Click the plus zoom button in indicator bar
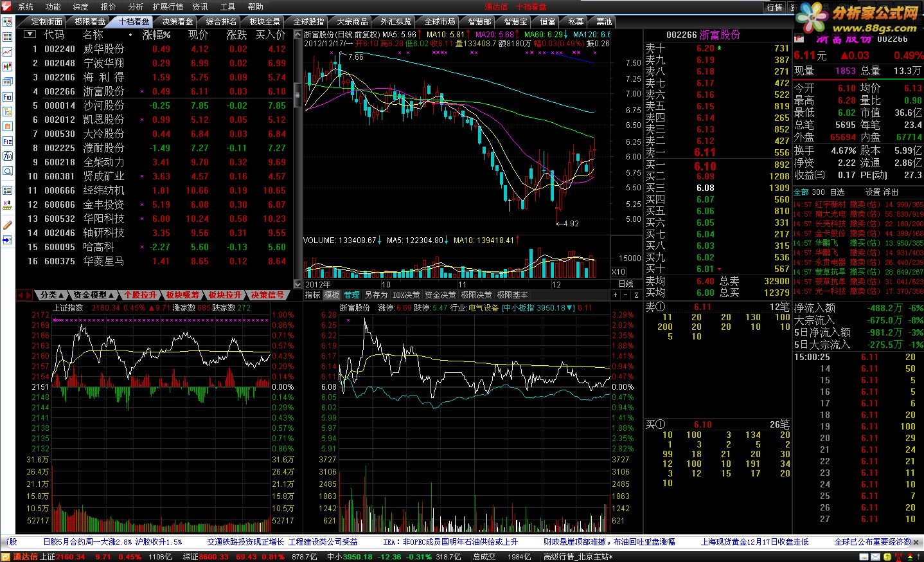This screenshot has height=562, width=924. click(x=614, y=295)
